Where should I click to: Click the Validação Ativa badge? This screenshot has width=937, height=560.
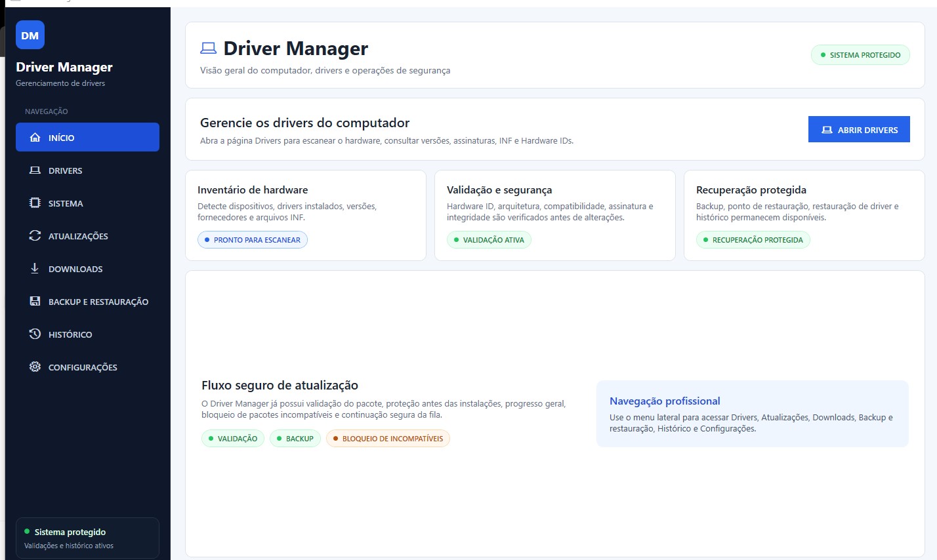pyautogui.click(x=489, y=240)
